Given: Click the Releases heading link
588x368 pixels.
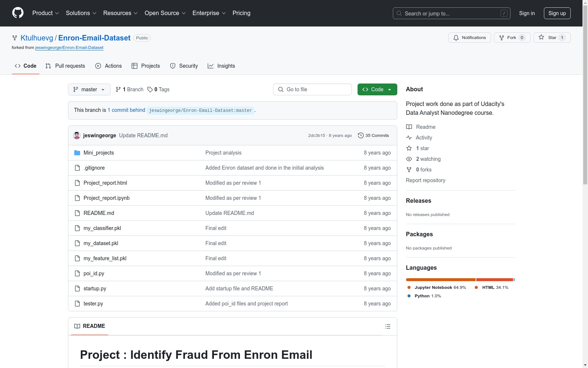Looking at the screenshot, I should point(419,201).
